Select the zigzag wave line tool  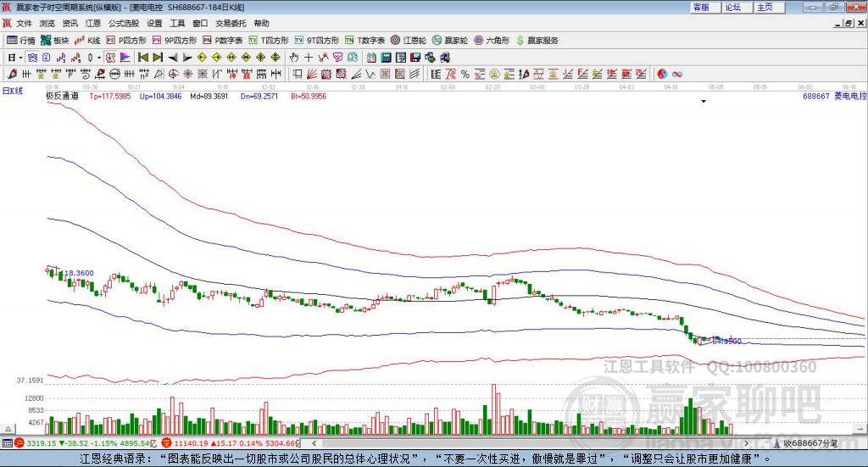point(370,74)
